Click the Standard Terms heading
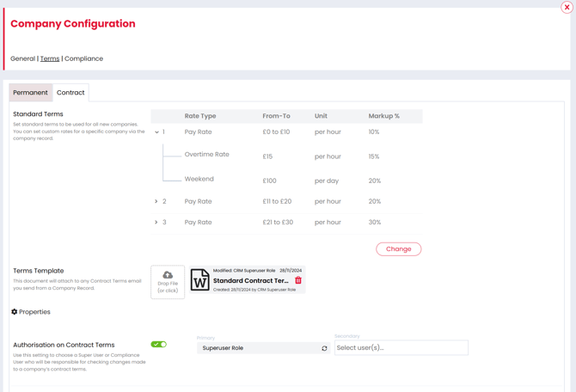576x392 pixels. click(38, 114)
